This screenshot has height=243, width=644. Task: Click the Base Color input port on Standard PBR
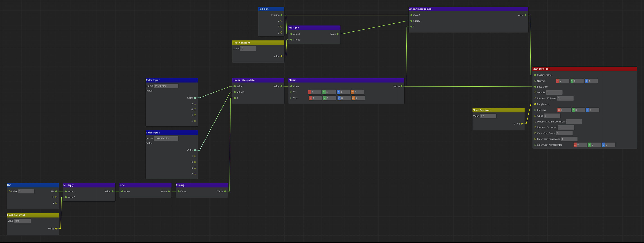(x=535, y=87)
